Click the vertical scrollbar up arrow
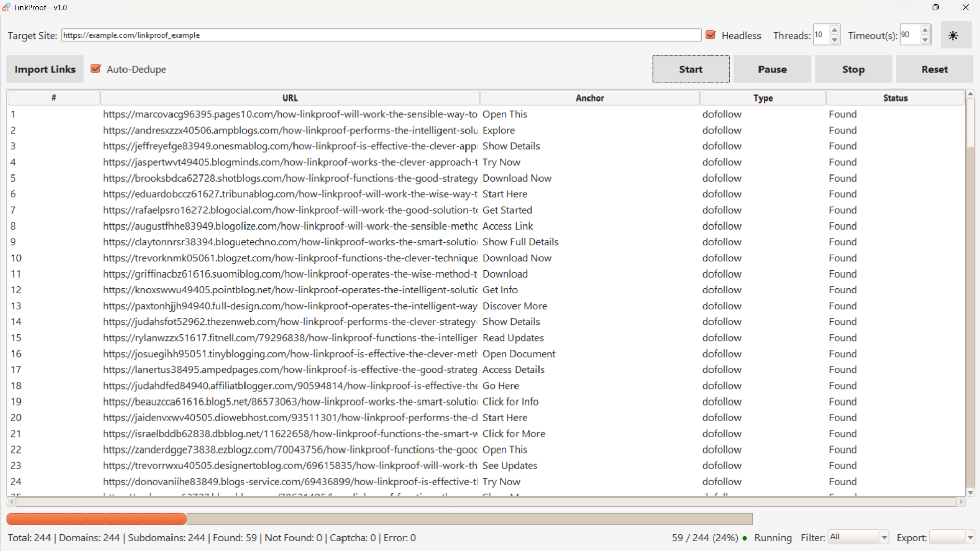This screenshot has height=551, width=980. pyautogui.click(x=971, y=94)
